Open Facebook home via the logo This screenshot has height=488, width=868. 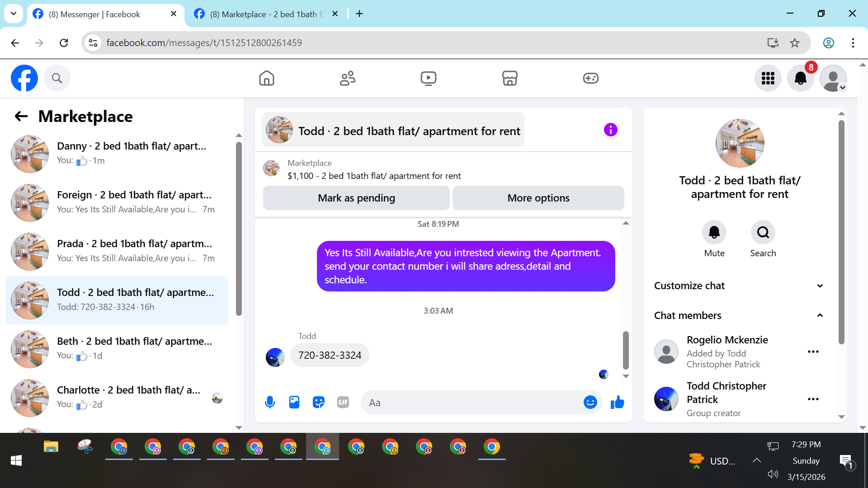(24, 78)
